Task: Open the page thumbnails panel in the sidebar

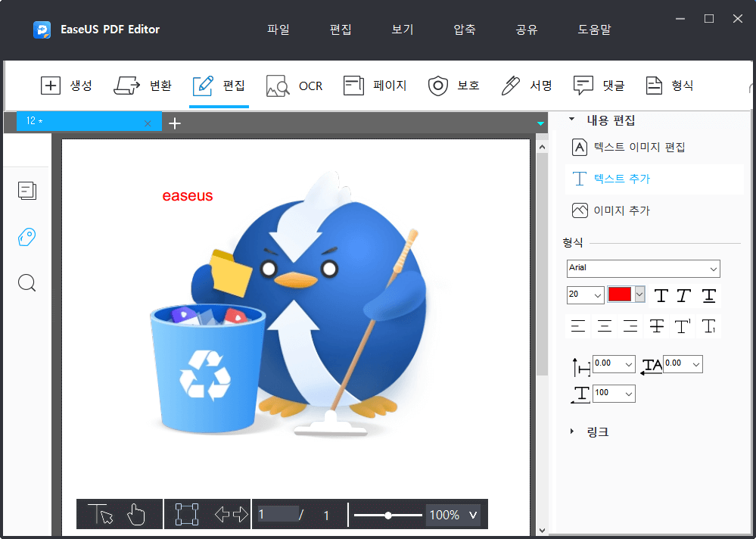Action: click(x=27, y=191)
